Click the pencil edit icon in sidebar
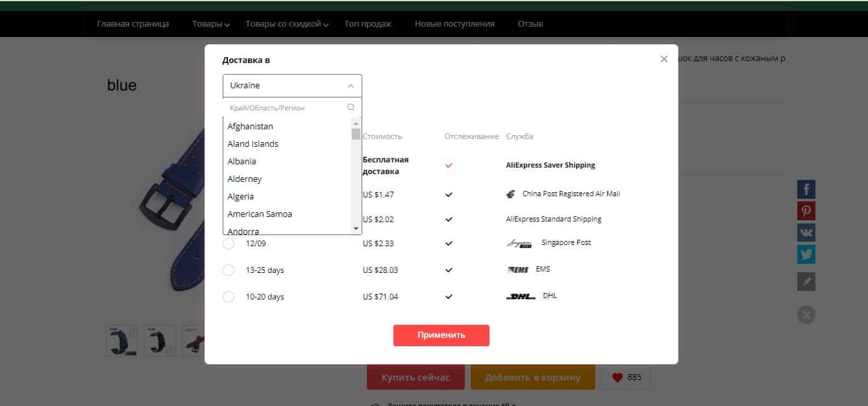The width and height of the screenshot is (868, 406). [806, 281]
